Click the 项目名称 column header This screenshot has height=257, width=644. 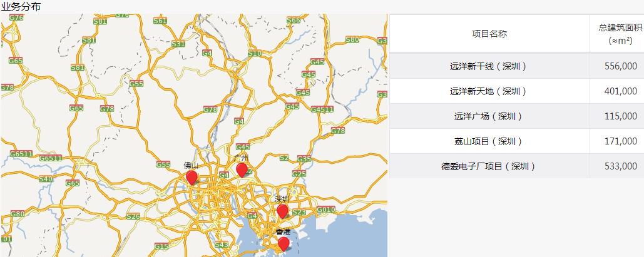pos(489,34)
